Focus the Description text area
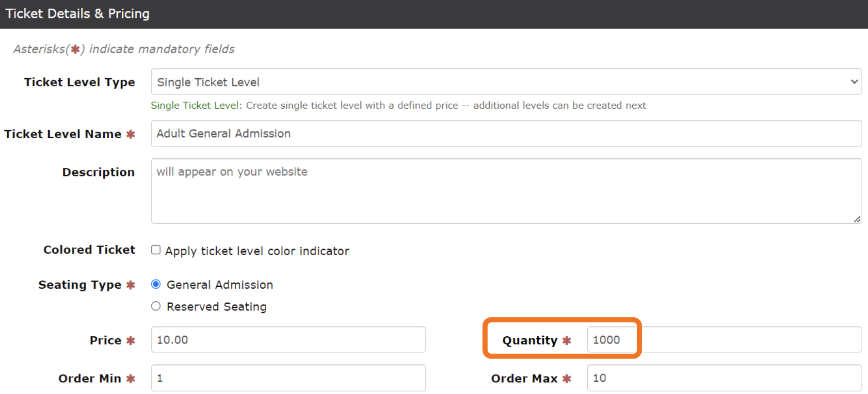The image size is (868, 394). [x=506, y=191]
